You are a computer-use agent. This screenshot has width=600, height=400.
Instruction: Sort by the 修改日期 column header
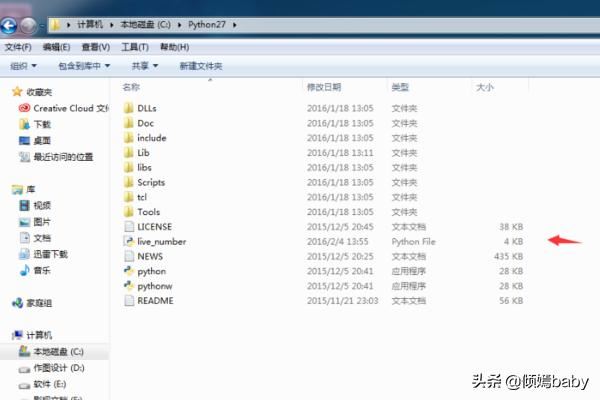324,87
